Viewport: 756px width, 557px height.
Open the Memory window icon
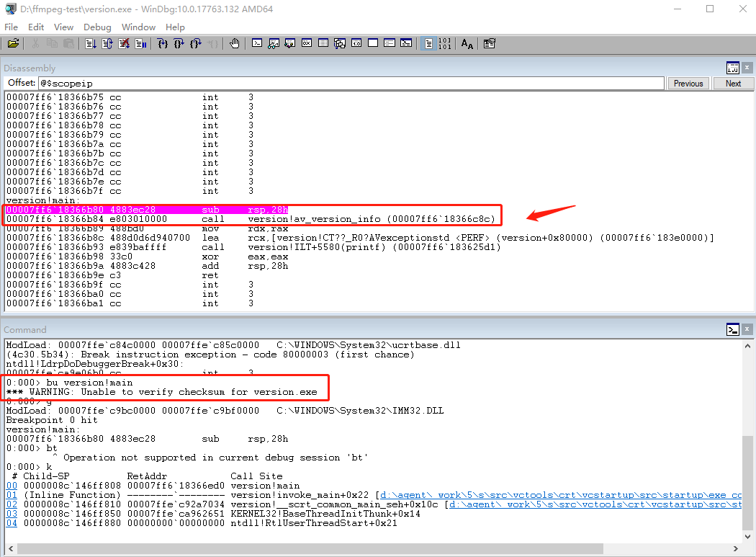pos(323,43)
